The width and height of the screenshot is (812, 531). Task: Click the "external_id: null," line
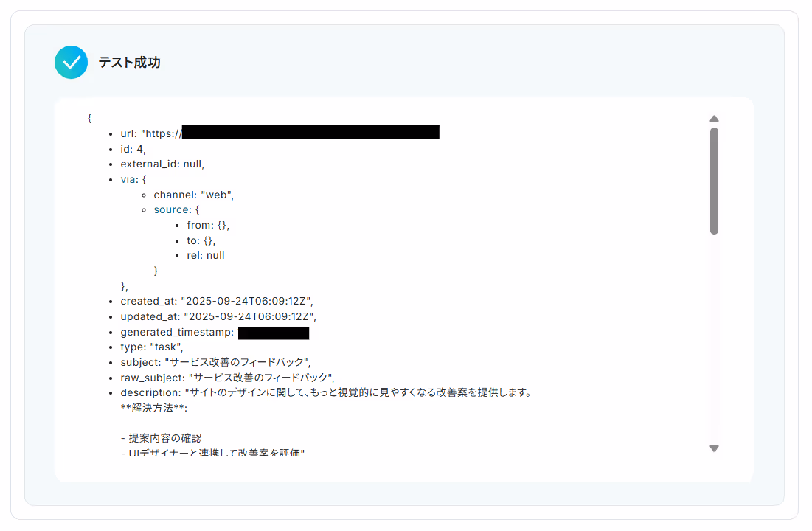[162, 164]
